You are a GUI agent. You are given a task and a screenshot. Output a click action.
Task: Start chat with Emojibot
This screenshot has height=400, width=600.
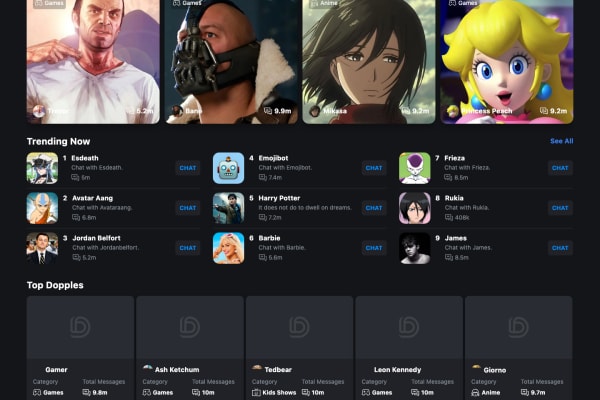click(374, 168)
